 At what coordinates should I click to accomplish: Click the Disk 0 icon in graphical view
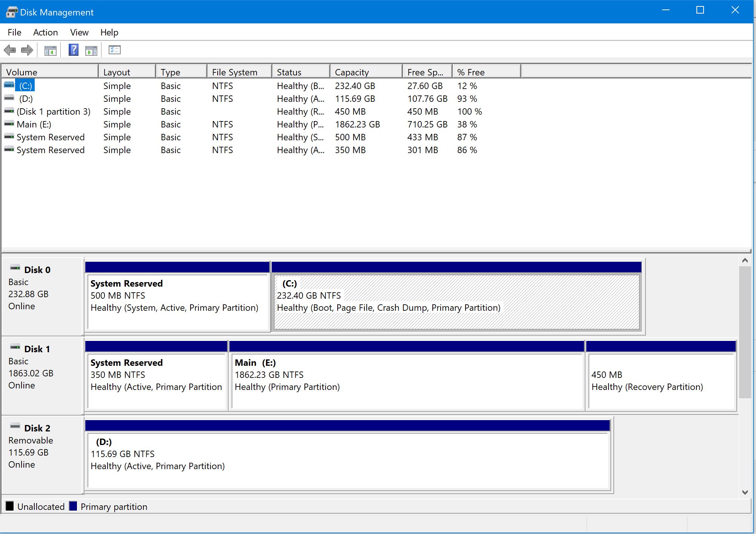click(15, 268)
